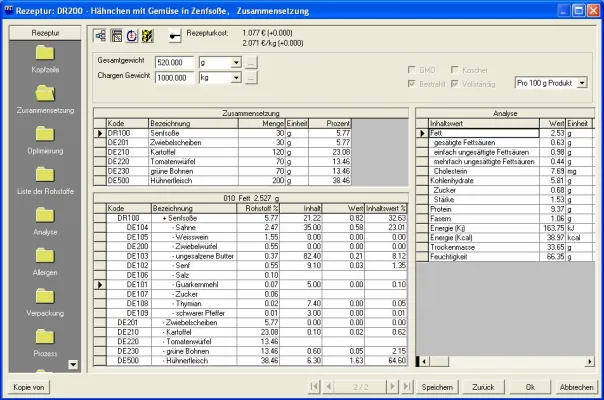Open the Gesamtgewicht unit dropdown
This screenshot has height=400, width=604.
[235, 62]
